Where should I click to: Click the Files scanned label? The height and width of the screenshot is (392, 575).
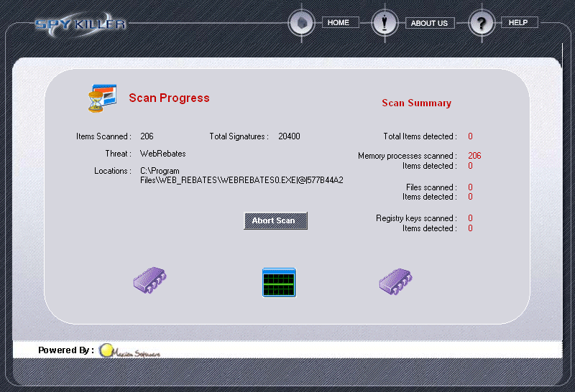pos(432,187)
